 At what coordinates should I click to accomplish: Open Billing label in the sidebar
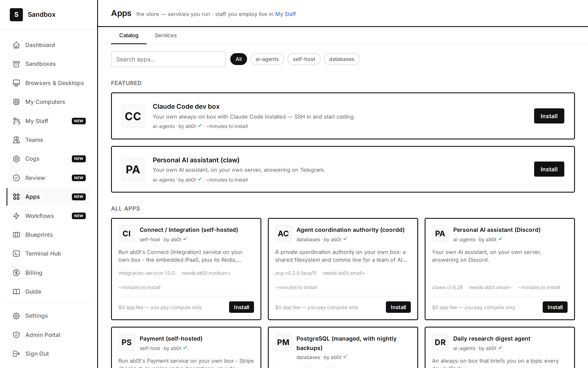point(34,273)
